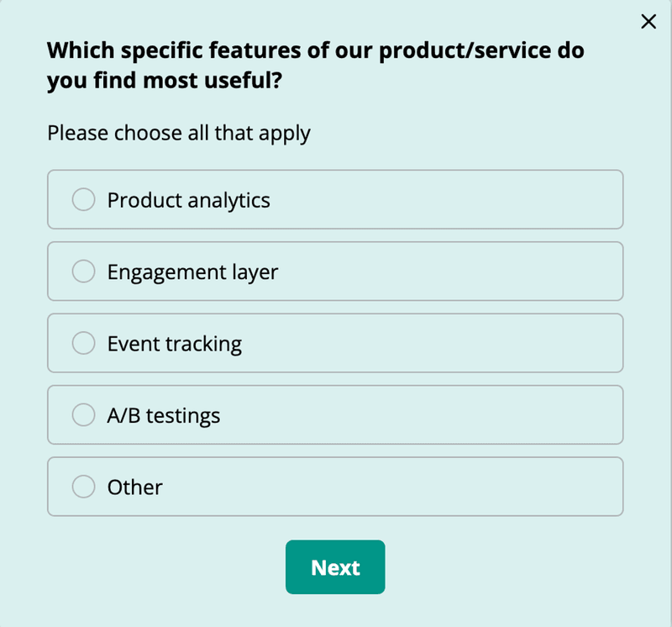Screen dimensions: 672x627
Task: Proceed to the next survey question
Action: coord(335,567)
